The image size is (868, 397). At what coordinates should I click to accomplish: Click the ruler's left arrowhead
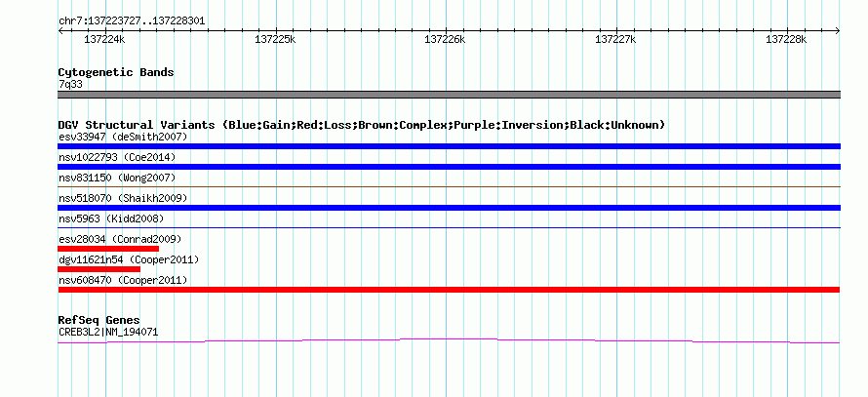(x=60, y=30)
